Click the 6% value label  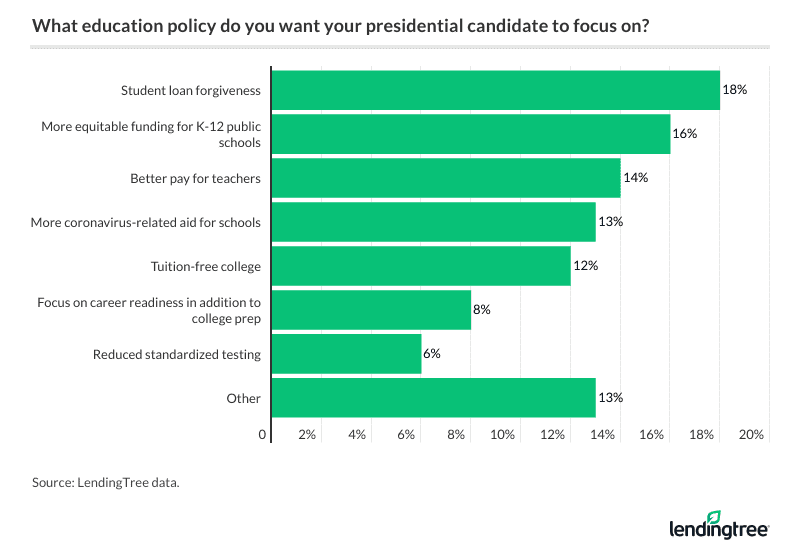[432, 354]
